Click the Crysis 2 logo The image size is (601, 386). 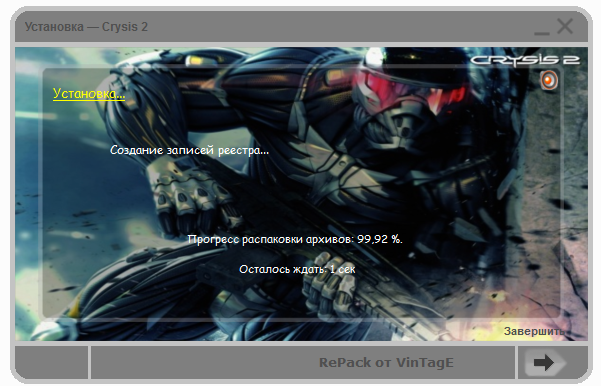pyautogui.click(x=525, y=60)
